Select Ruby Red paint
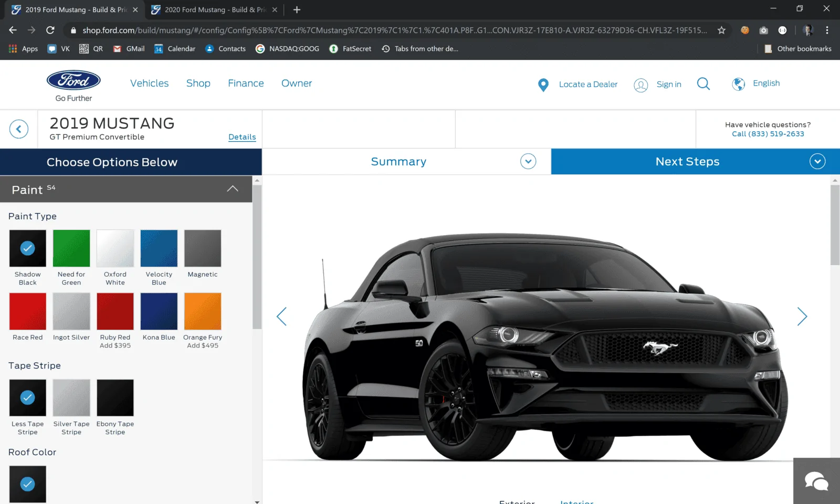The width and height of the screenshot is (840, 504). point(115,311)
